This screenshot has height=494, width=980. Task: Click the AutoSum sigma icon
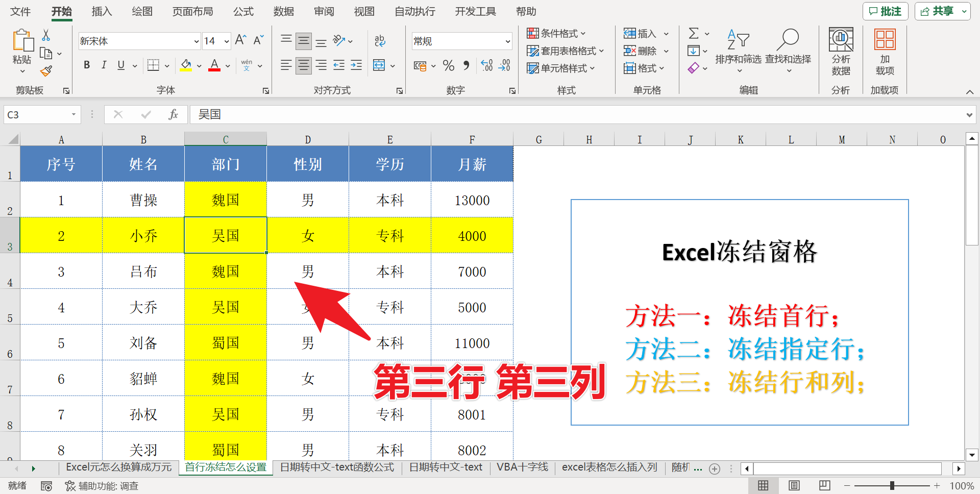[694, 34]
